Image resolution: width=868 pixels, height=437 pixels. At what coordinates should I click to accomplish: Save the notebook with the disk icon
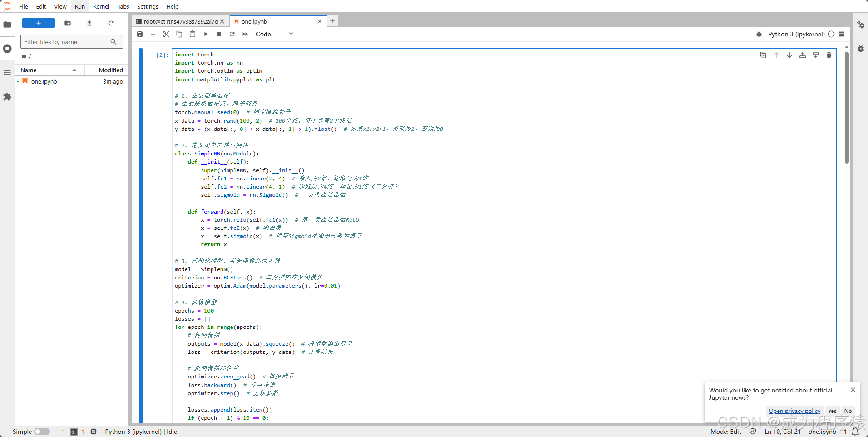point(140,34)
